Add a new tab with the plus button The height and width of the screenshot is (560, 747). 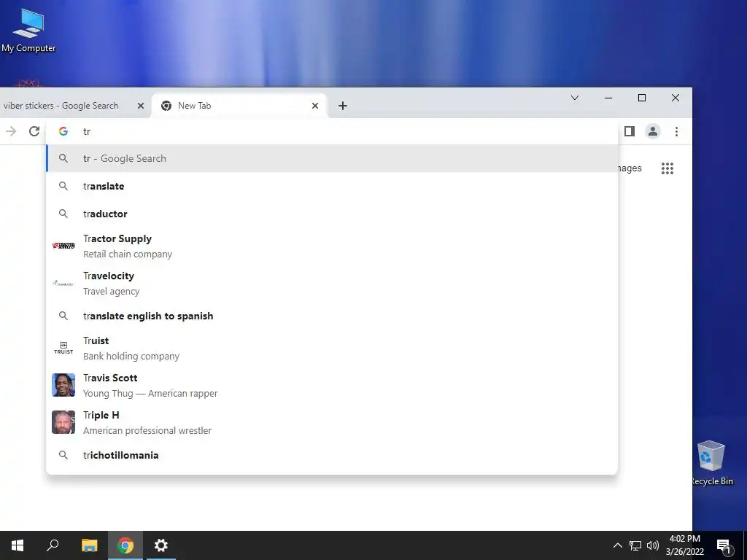[343, 106]
